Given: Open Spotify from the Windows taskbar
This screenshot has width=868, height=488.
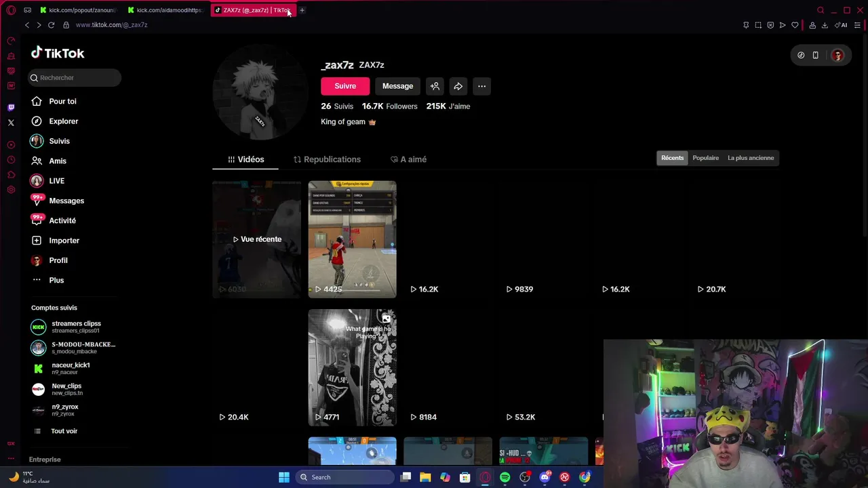Looking at the screenshot, I should (505, 477).
